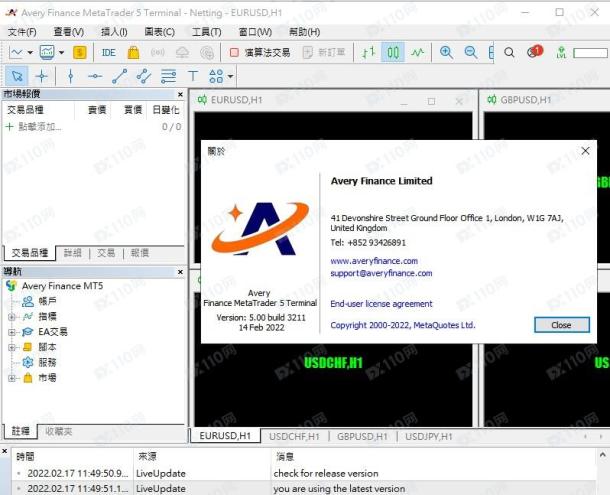Click the connection level indicator icon
The image size is (610, 495).
pos(561,52)
